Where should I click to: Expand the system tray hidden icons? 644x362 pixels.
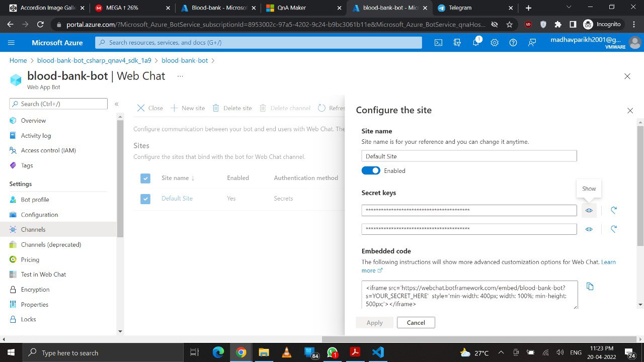pos(501,352)
